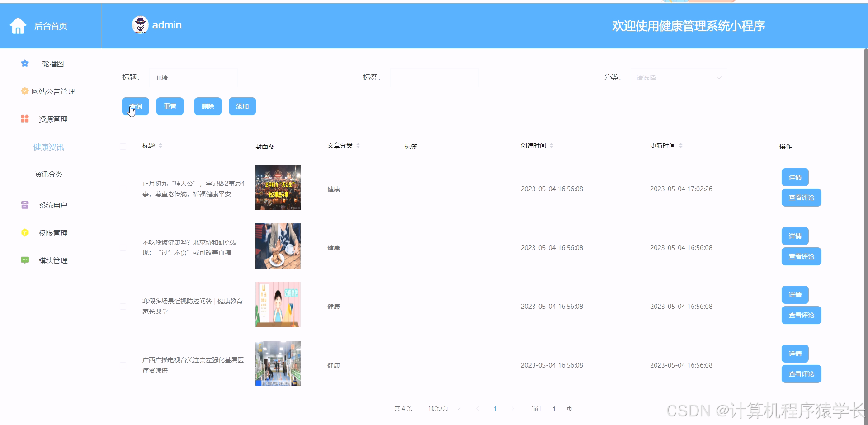
Task: Click the cover image of 寒假近视防控 article
Action: [278, 305]
